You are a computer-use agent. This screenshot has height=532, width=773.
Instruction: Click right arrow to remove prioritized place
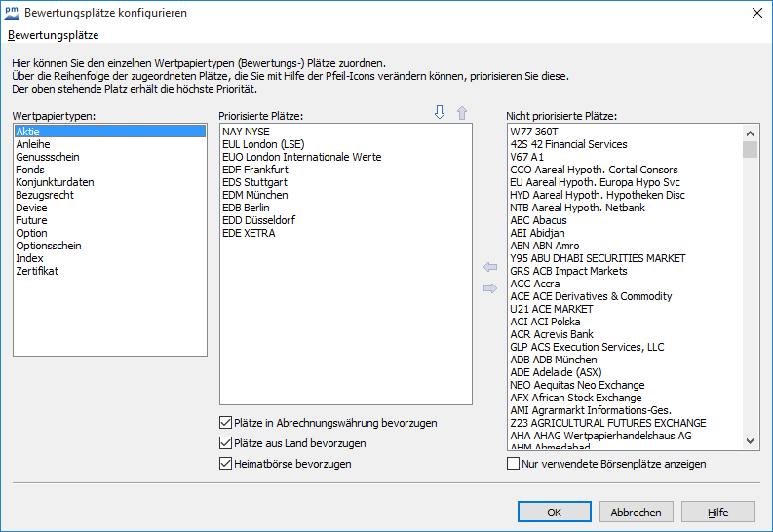[x=489, y=287]
